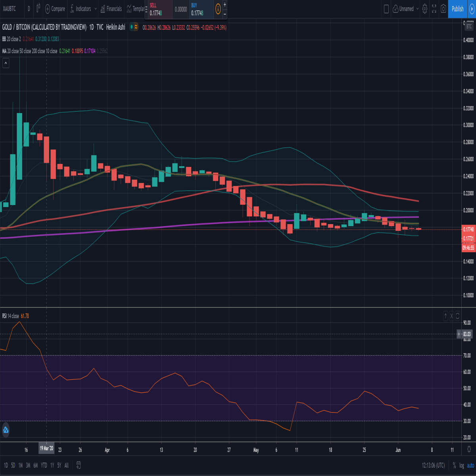Toggle the auto scale option
This screenshot has width=476, height=476.
tap(470, 465)
